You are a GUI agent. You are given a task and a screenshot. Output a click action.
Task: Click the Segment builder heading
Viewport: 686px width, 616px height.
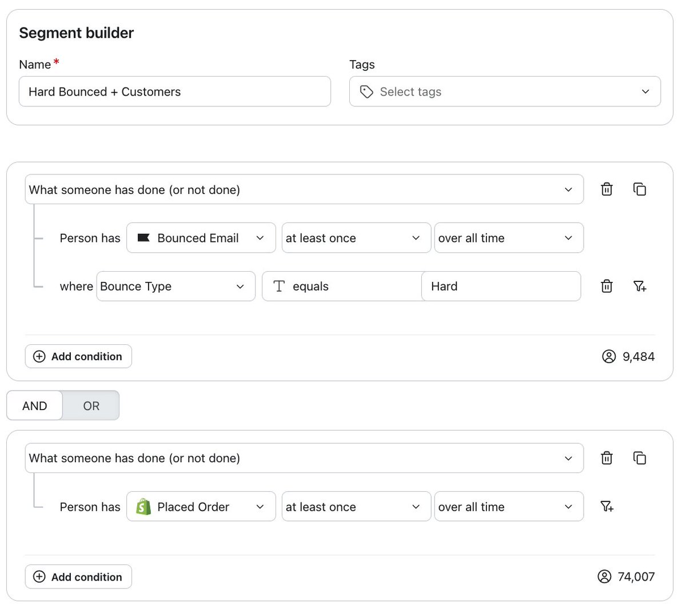coord(76,33)
